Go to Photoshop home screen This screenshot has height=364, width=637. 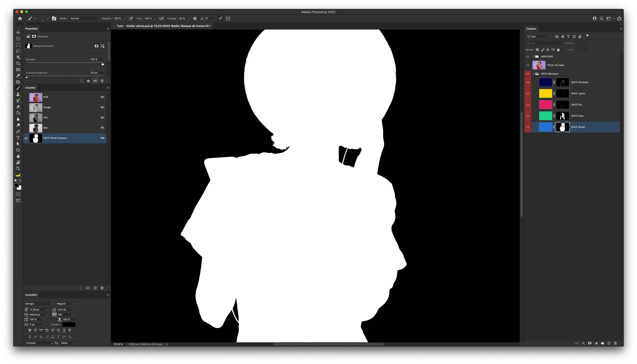point(20,19)
